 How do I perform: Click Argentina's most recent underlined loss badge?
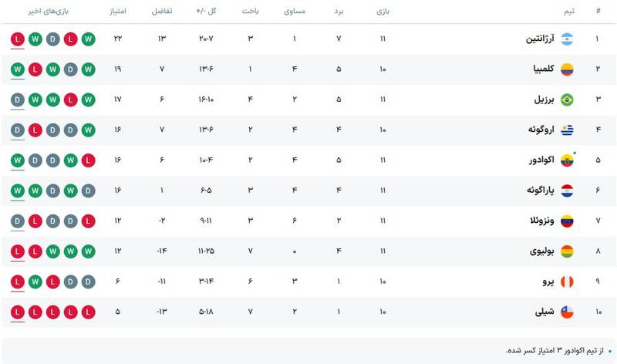click(18, 39)
